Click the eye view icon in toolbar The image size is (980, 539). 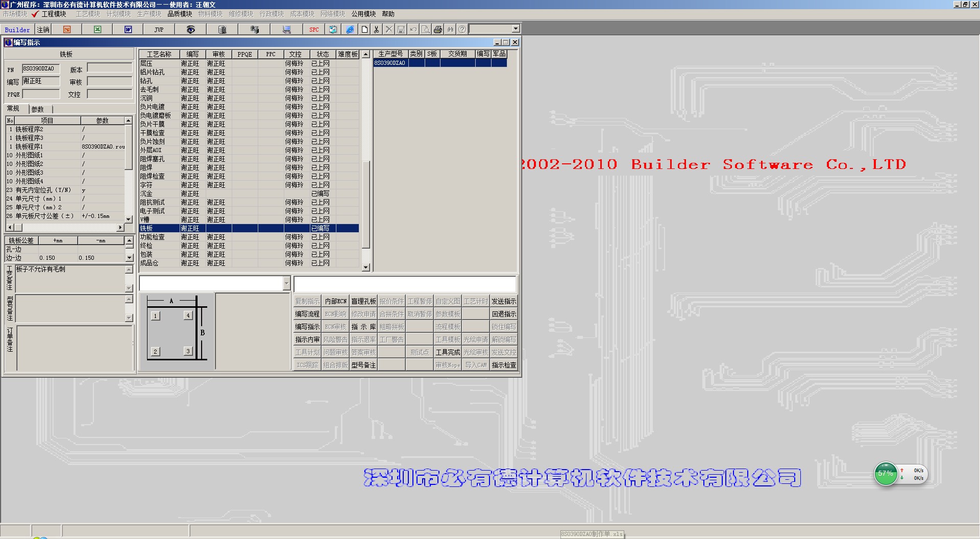pos(190,30)
